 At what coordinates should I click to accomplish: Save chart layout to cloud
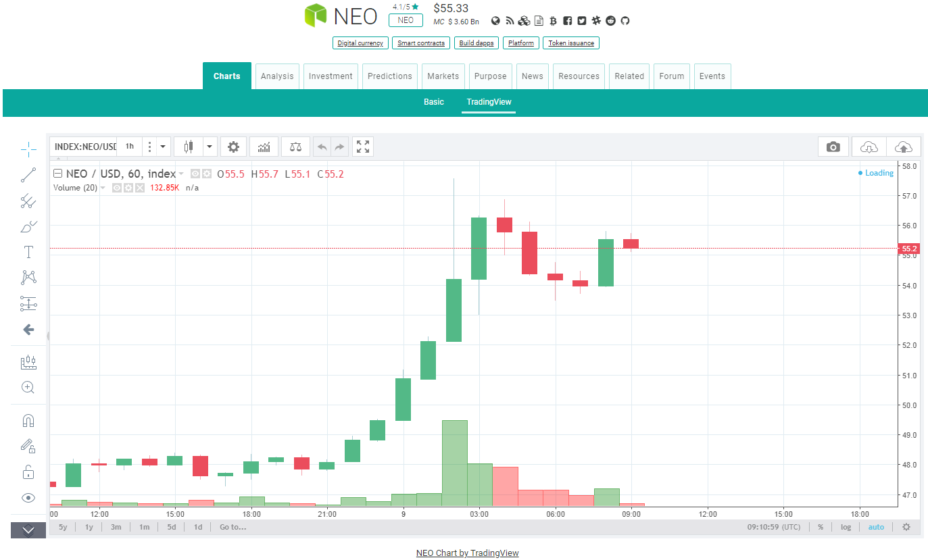click(x=904, y=147)
